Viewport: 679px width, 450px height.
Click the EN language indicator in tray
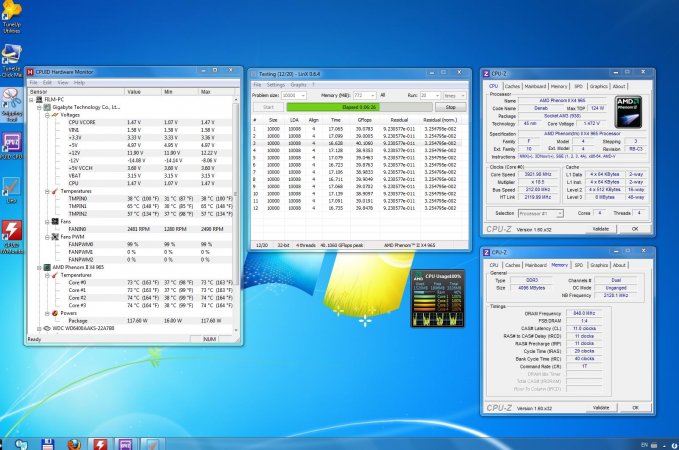[644, 445]
